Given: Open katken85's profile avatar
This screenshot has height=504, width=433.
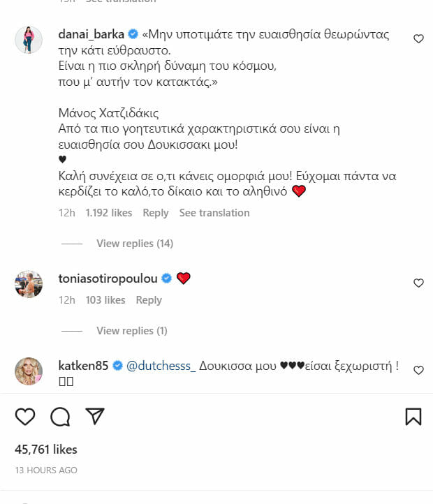Looking at the screenshot, I should tap(29, 370).
